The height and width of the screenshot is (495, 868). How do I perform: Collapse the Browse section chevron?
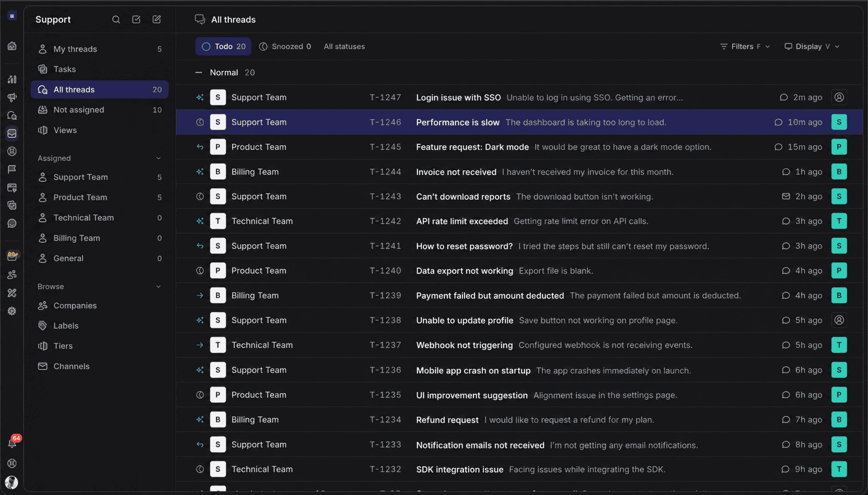[158, 286]
